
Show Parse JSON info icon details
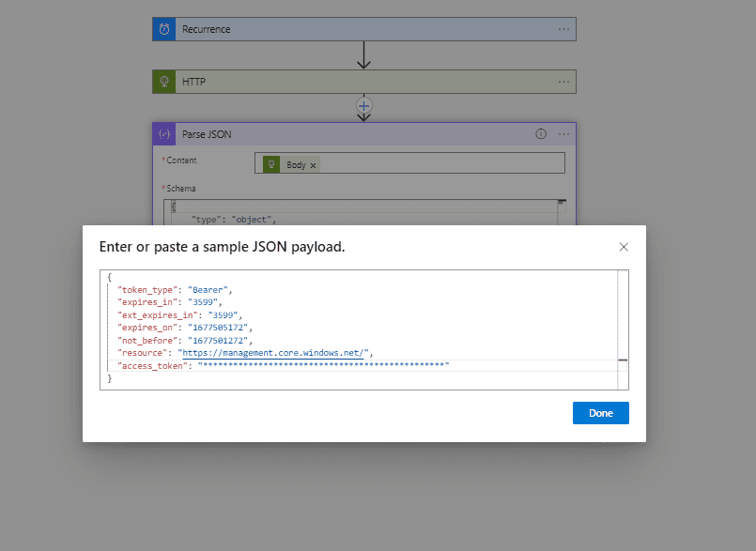tap(541, 134)
